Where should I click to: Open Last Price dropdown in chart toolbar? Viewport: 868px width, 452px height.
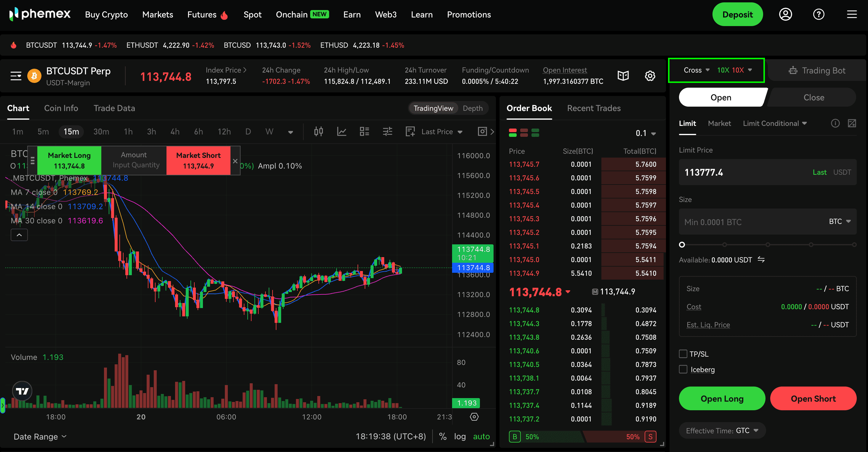442,132
